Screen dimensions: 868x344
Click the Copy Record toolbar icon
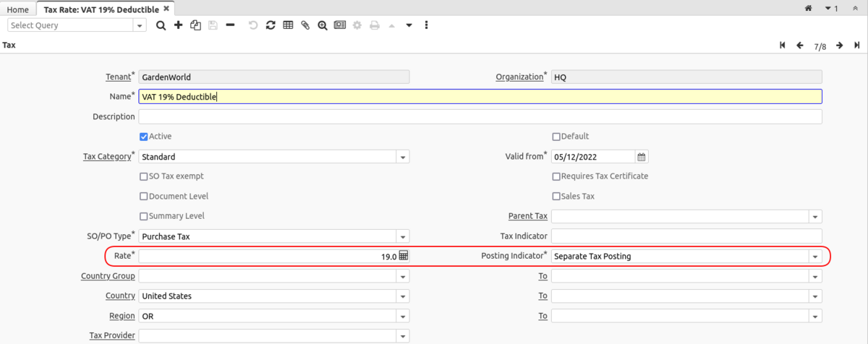[195, 25]
